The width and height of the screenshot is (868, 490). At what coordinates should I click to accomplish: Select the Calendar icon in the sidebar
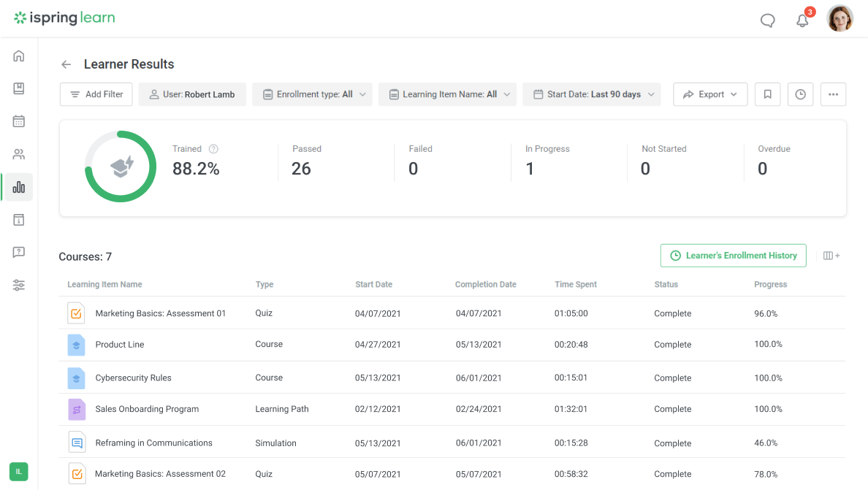point(18,121)
